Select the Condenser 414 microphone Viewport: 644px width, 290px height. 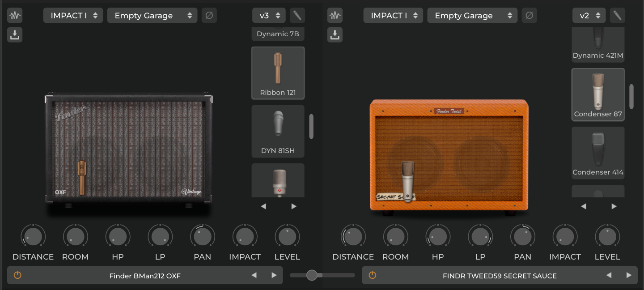pos(598,153)
